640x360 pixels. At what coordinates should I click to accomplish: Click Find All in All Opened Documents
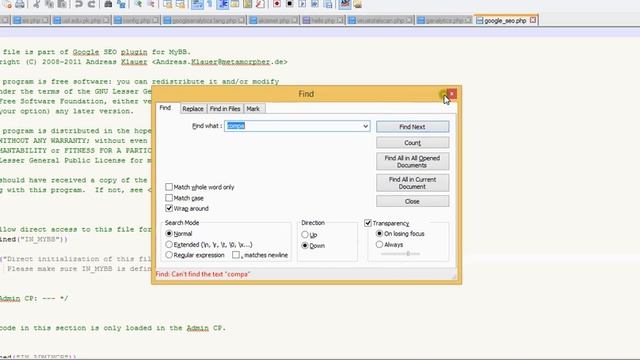pyautogui.click(x=412, y=162)
